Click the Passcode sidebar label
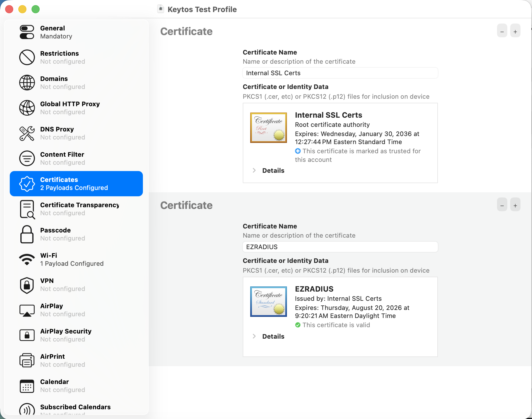The width and height of the screenshot is (532, 419). pos(55,230)
